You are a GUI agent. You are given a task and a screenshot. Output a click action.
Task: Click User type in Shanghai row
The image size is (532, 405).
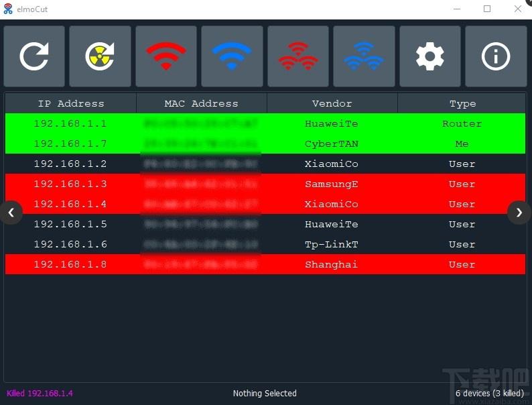click(x=462, y=264)
